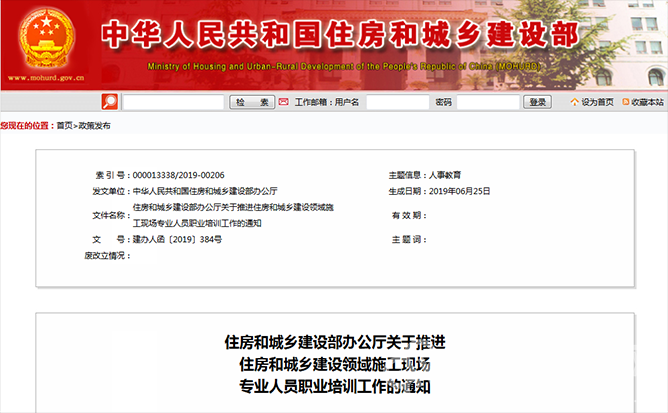
Task: Go to 首页 in breadcrumb
Action: click(64, 126)
